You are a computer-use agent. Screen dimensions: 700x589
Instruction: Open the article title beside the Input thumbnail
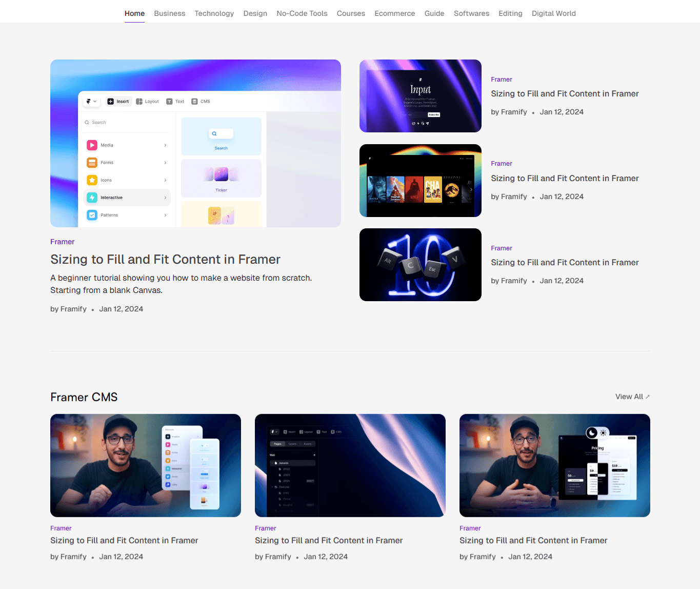pos(565,94)
